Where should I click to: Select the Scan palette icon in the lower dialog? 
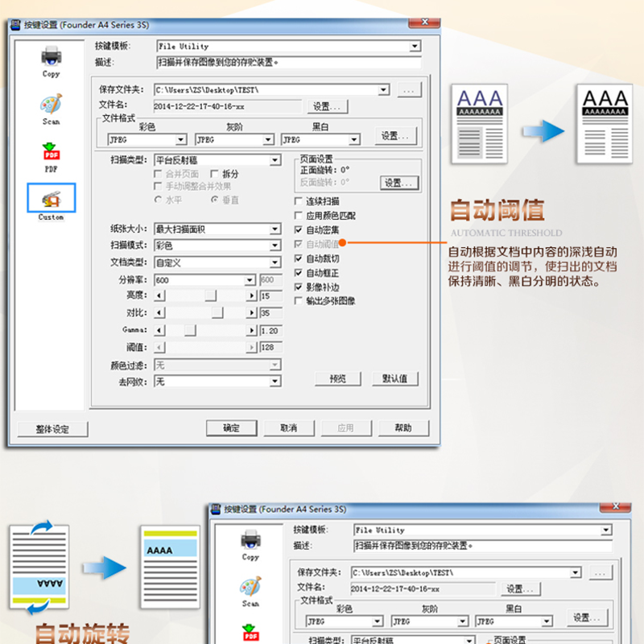[x=250, y=587]
